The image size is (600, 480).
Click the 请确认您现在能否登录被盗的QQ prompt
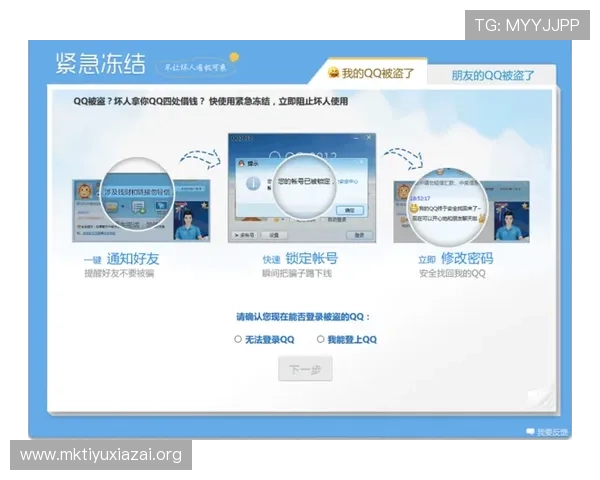tap(303, 317)
